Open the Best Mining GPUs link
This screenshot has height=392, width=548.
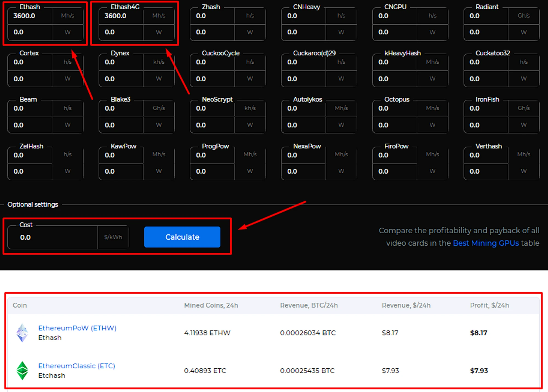486,243
